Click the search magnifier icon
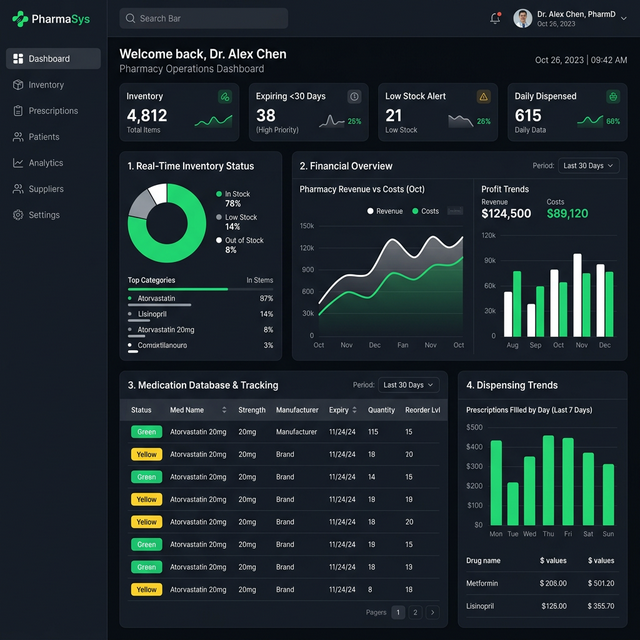This screenshot has width=640, height=640. (x=130, y=18)
